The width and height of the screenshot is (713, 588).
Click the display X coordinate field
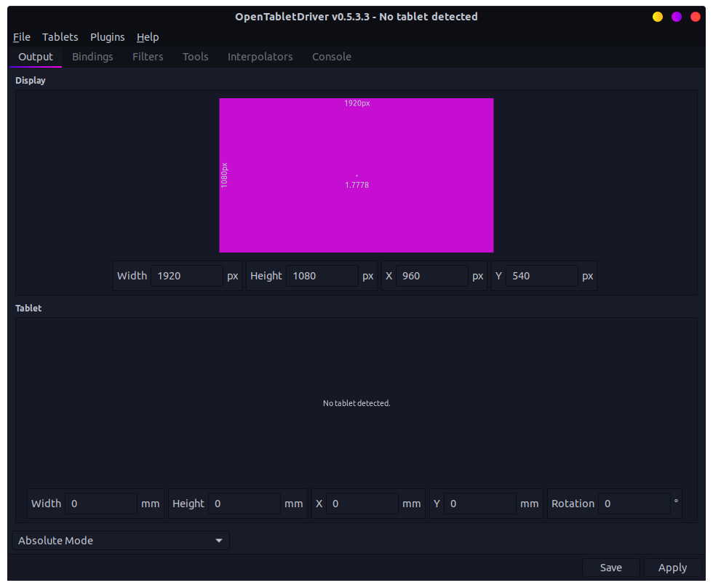point(432,276)
